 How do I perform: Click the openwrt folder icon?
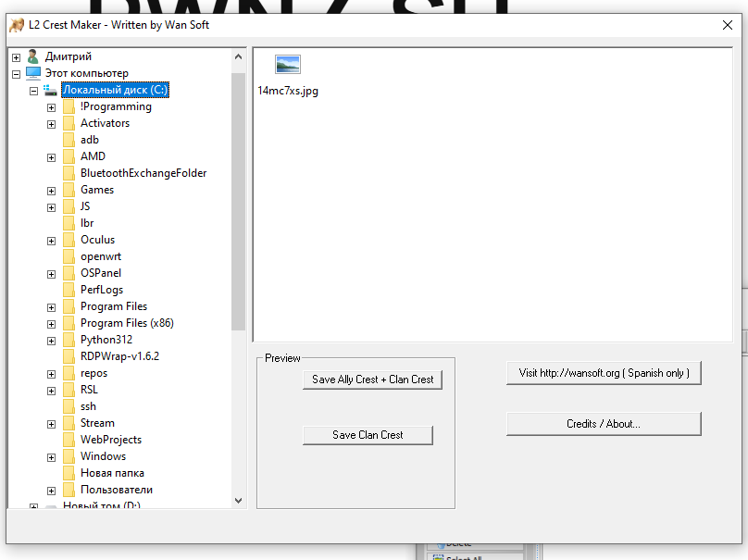tap(69, 256)
